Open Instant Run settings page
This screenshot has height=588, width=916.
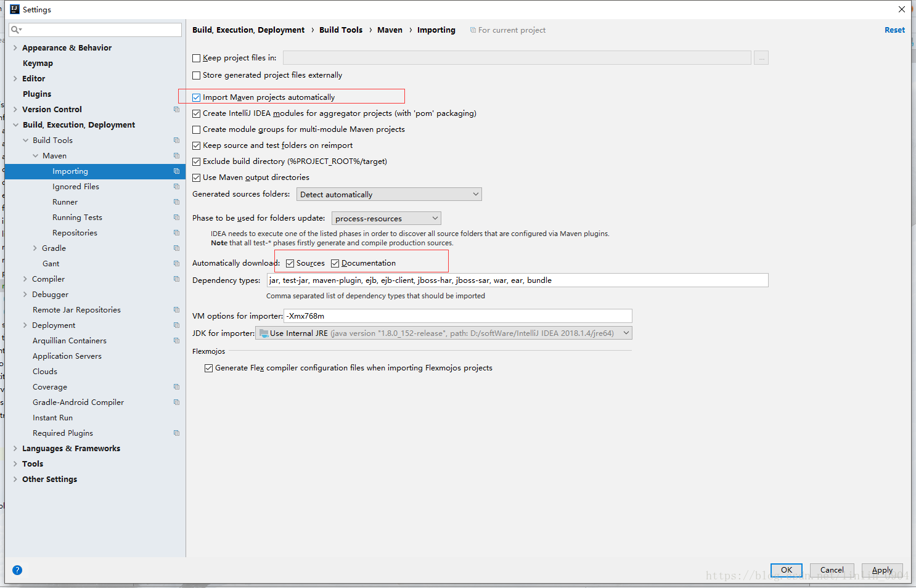tap(52, 418)
